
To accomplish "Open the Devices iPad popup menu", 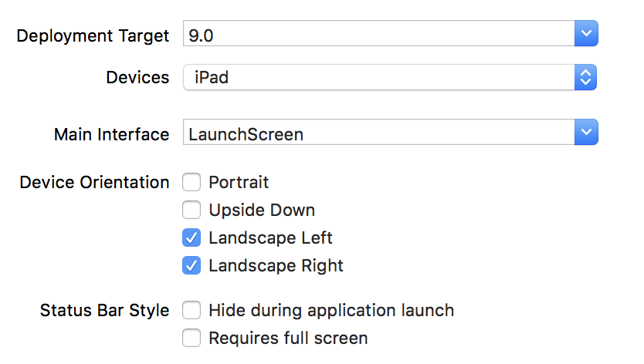I will point(390,77).
